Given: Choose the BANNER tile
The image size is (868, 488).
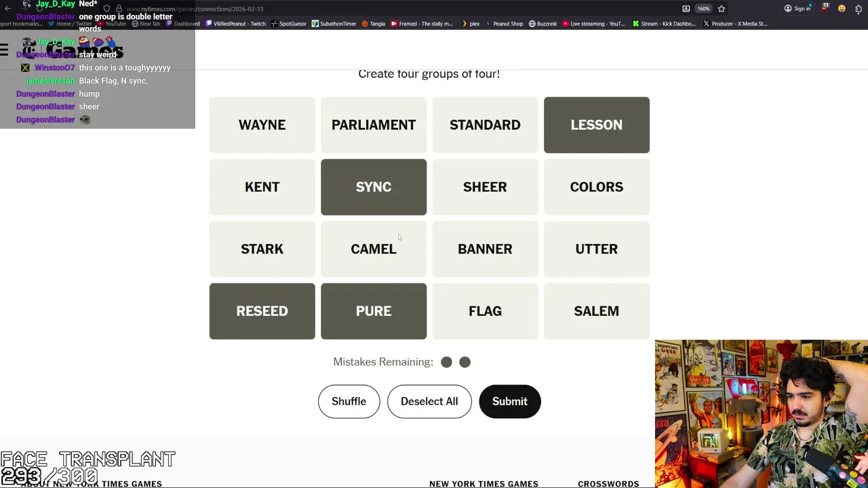Looking at the screenshot, I should [x=485, y=249].
